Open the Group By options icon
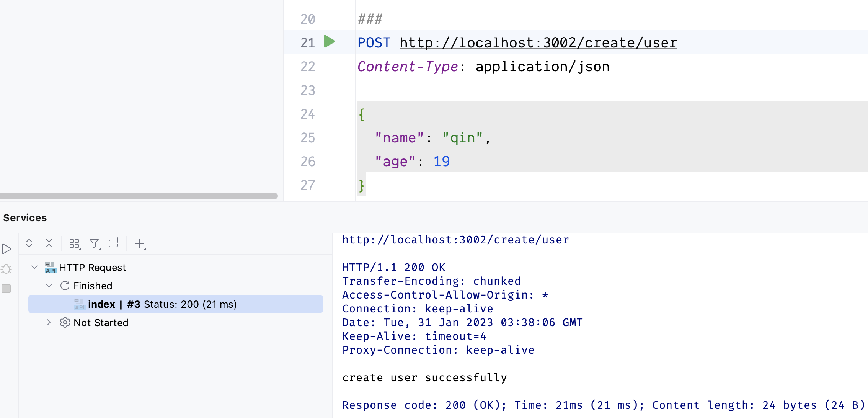 coord(75,244)
